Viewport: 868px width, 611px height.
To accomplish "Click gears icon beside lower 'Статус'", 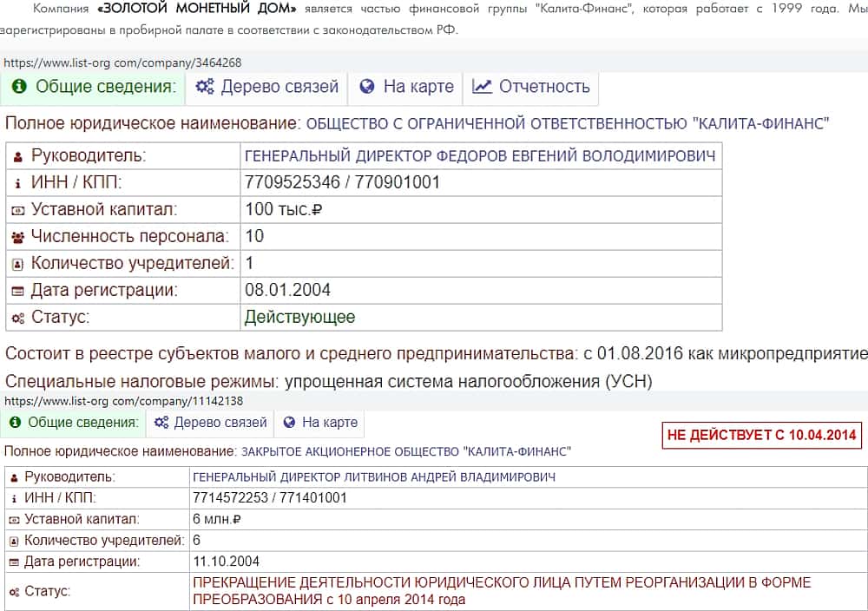I will pyautogui.click(x=15, y=592).
